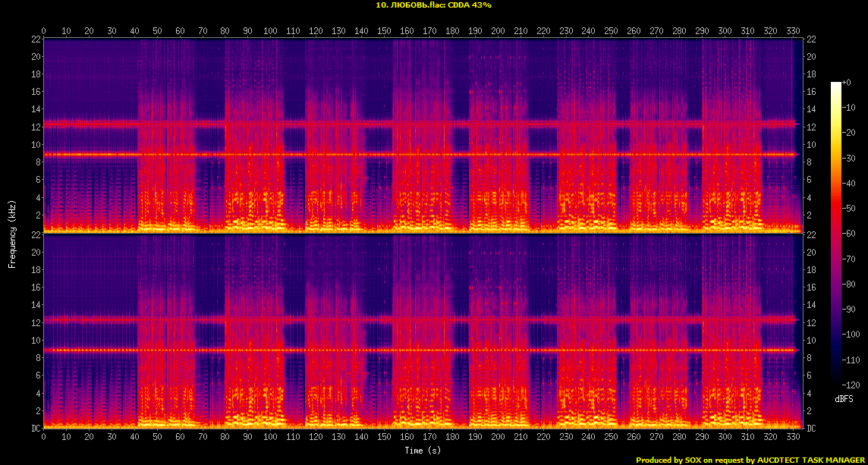Click the 100 tick on the bottom time axis

click(x=271, y=437)
